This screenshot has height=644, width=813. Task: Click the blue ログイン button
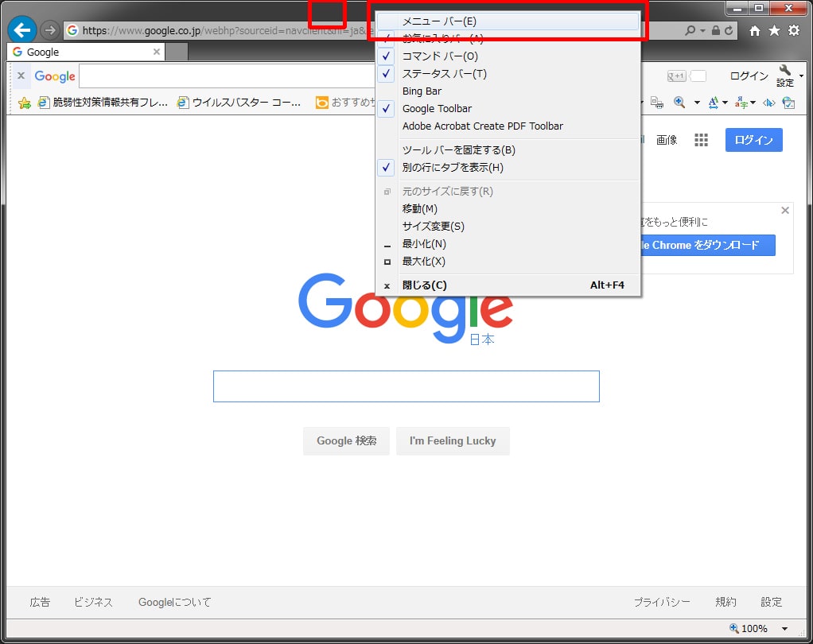pyautogui.click(x=754, y=140)
